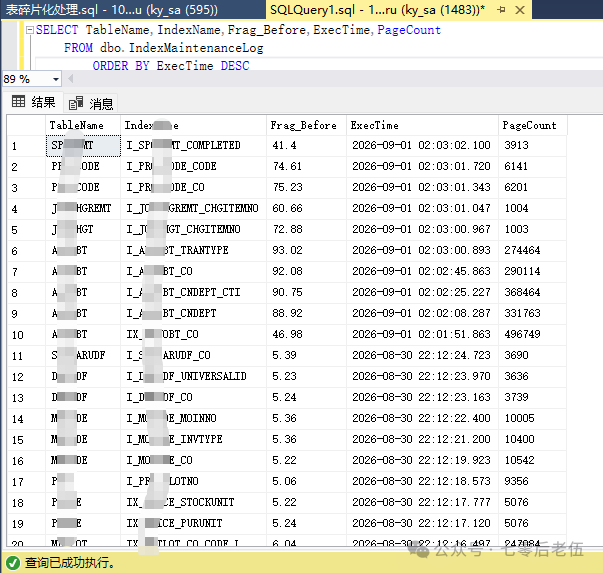Click the 消息 tab icon

76,103
